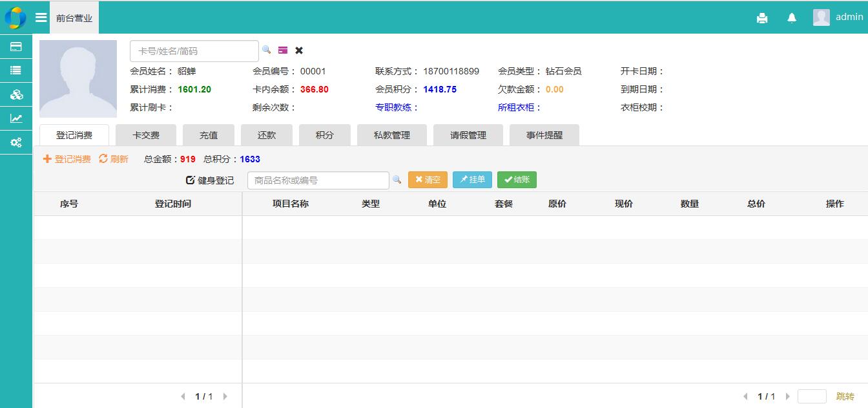The width and height of the screenshot is (868, 408).
Task: Open the settings gears icon in sidebar
Action: point(16,142)
